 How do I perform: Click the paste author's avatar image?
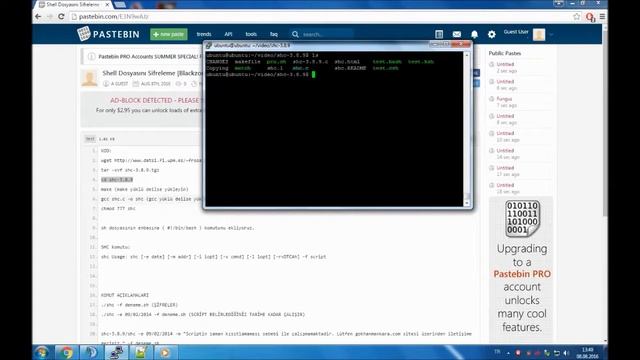coord(89,78)
